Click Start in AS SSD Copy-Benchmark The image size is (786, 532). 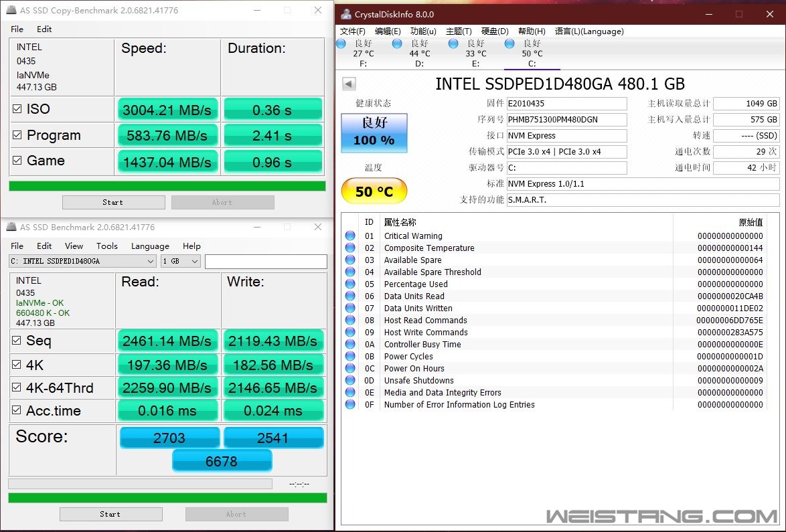pyautogui.click(x=113, y=202)
